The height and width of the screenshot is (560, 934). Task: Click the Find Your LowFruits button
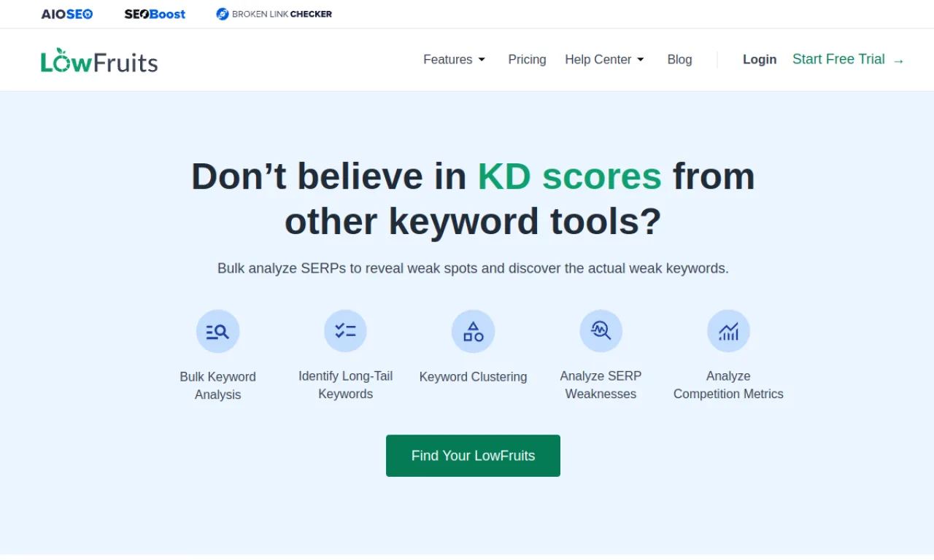click(473, 456)
